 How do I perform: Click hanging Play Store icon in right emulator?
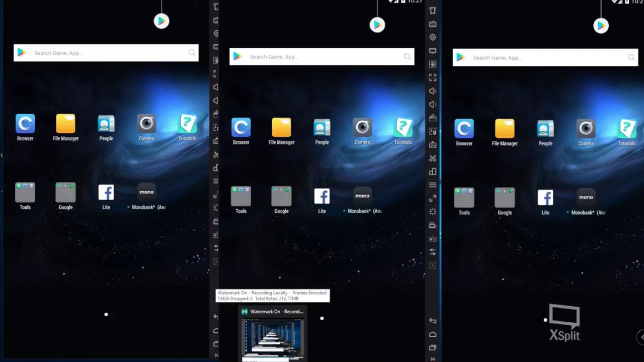(601, 26)
